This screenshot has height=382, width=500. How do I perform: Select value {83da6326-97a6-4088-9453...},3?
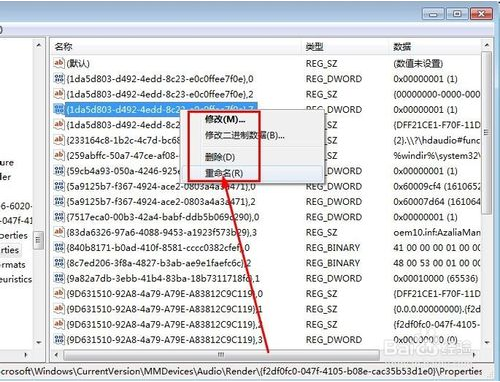tap(162, 232)
